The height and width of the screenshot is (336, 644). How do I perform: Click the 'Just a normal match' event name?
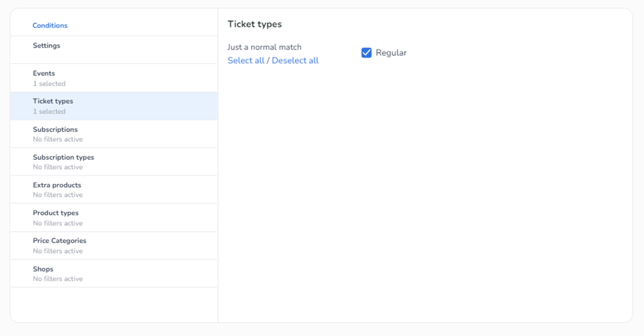pos(264,48)
